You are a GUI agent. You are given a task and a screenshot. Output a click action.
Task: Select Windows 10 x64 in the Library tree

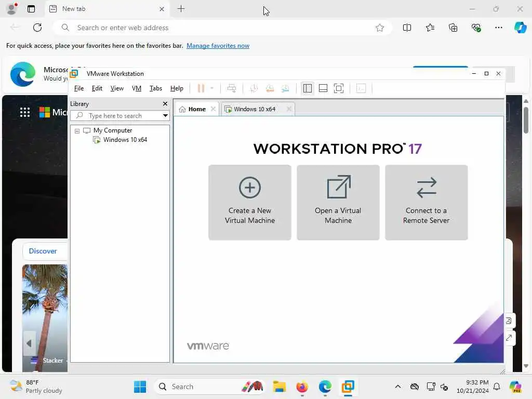(x=125, y=140)
